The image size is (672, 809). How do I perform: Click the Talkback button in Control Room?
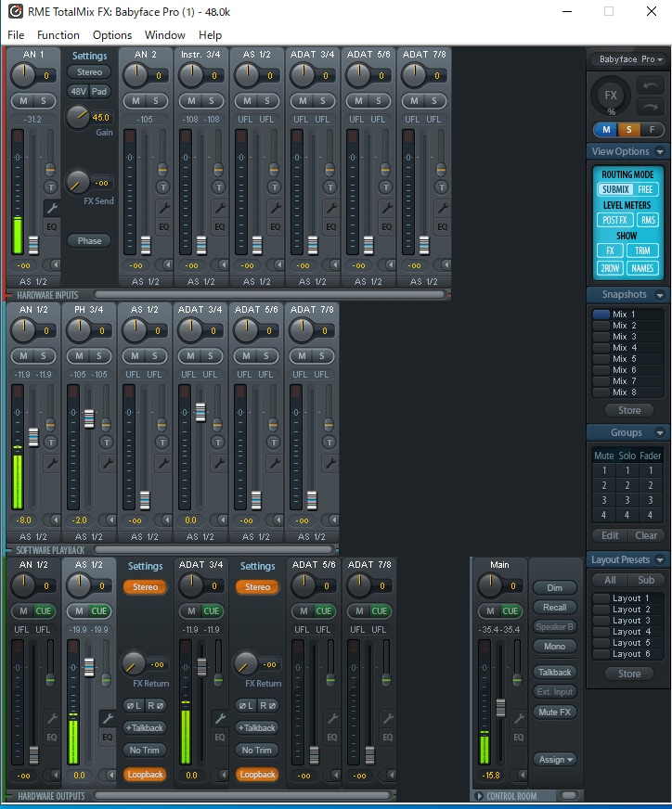pyautogui.click(x=555, y=672)
